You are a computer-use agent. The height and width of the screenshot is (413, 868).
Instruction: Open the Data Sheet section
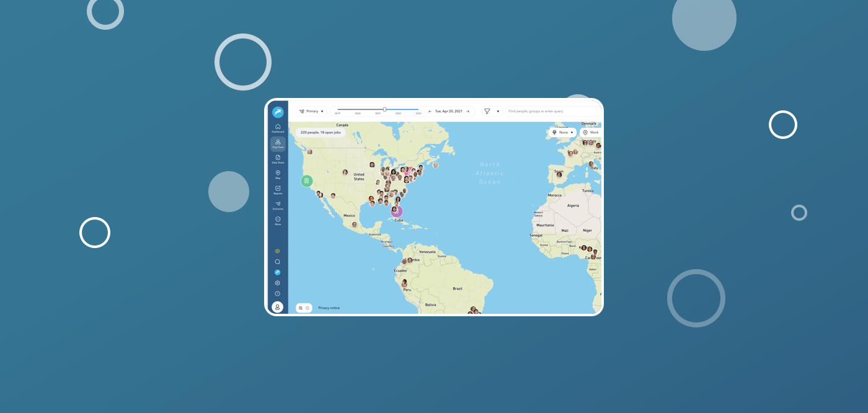coord(277,158)
